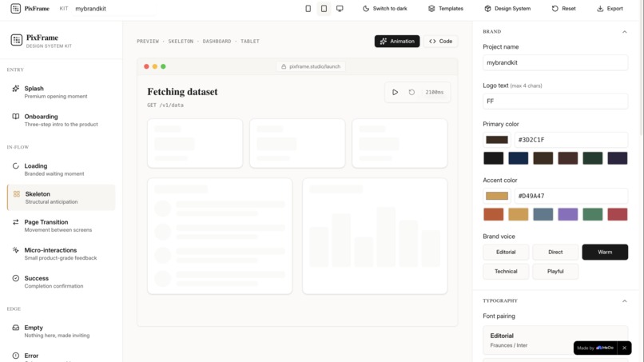Image resolution: width=644 pixels, height=362 pixels.
Task: Collapse the Typography section chevron
Action: coord(624,300)
